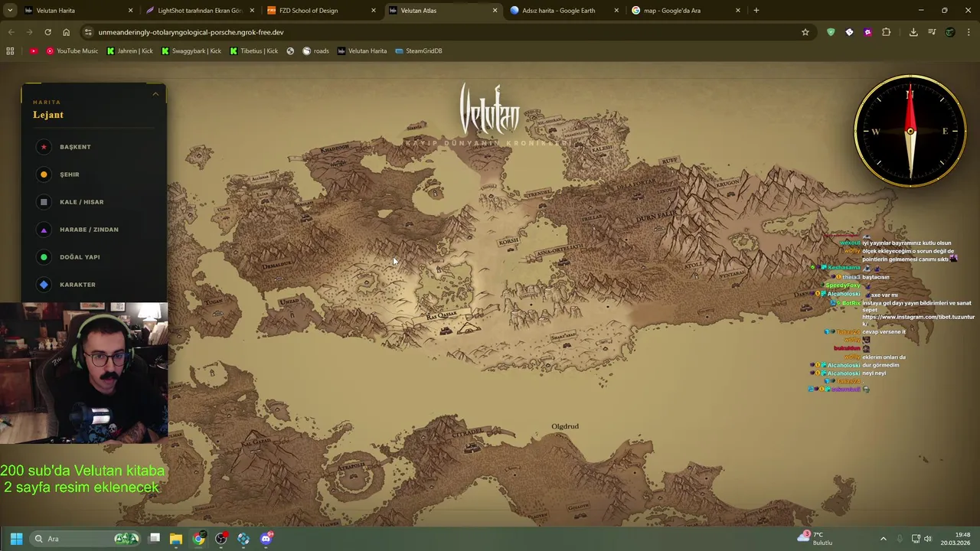The height and width of the screenshot is (551, 980).
Task: Open the YouTube bookmark icon
Action: point(34,51)
